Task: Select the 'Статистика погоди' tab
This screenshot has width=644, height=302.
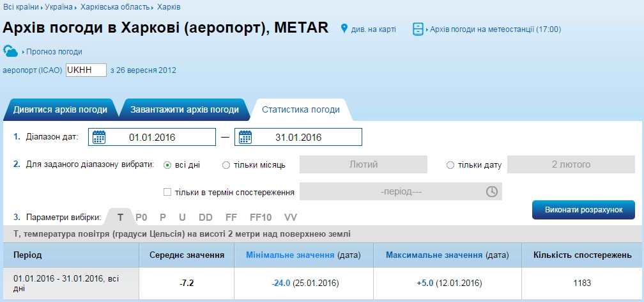Action: (x=301, y=110)
